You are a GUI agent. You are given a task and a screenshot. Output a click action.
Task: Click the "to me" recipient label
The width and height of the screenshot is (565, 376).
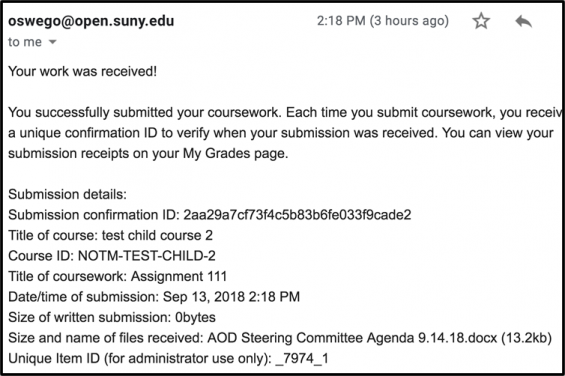point(25,42)
